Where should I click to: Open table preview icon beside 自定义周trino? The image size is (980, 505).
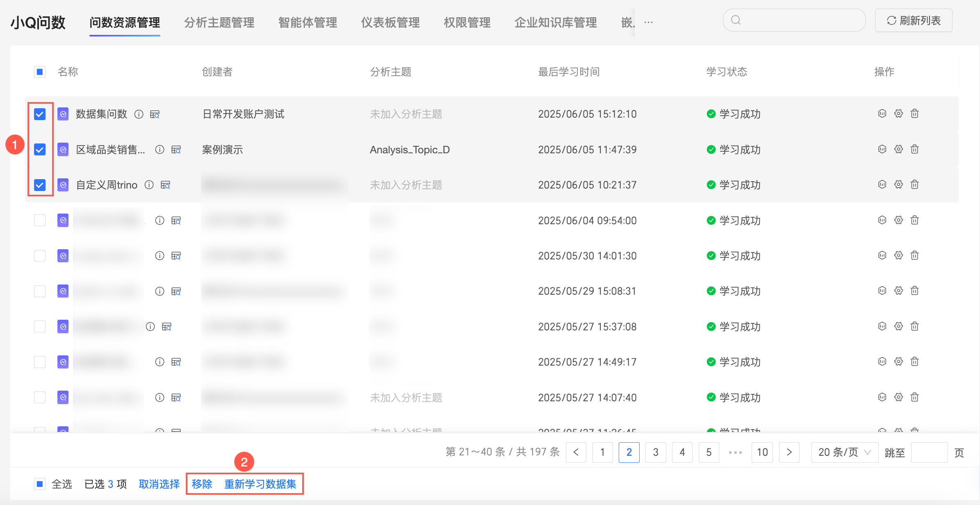point(165,185)
